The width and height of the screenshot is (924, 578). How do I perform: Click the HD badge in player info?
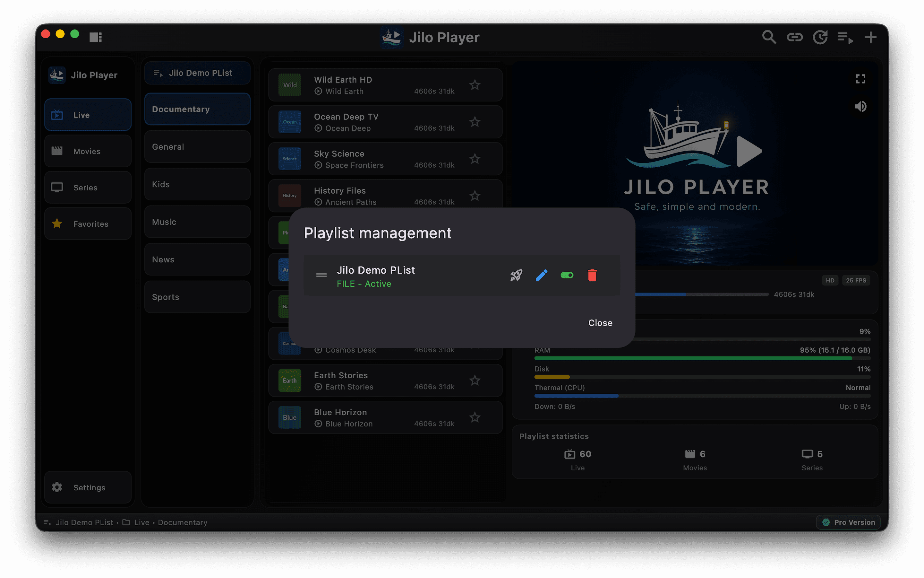coord(830,281)
